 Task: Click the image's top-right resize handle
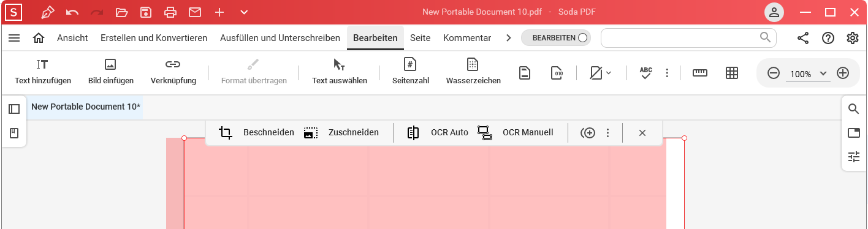click(x=684, y=138)
